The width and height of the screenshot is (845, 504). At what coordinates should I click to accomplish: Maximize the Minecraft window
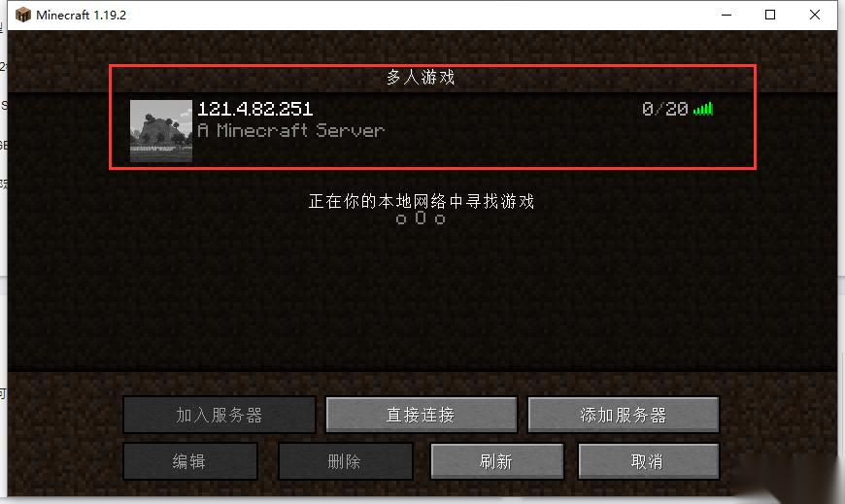click(x=770, y=16)
